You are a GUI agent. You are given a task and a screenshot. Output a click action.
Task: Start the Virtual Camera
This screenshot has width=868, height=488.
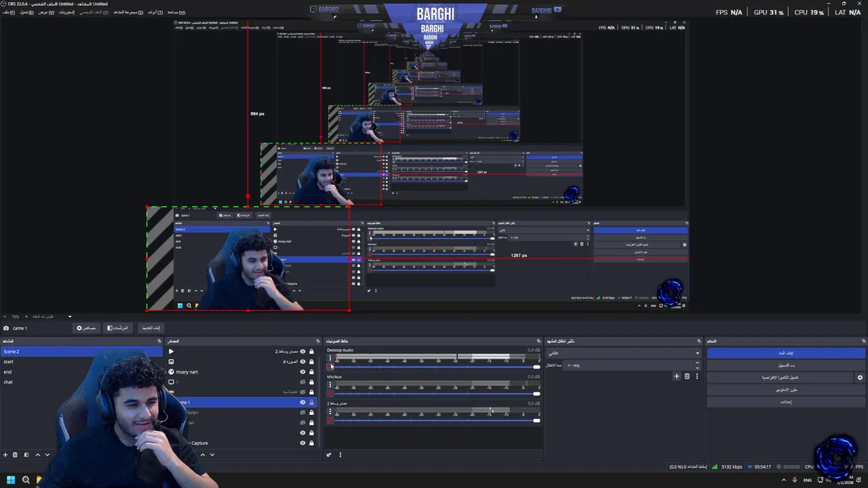(x=780, y=378)
